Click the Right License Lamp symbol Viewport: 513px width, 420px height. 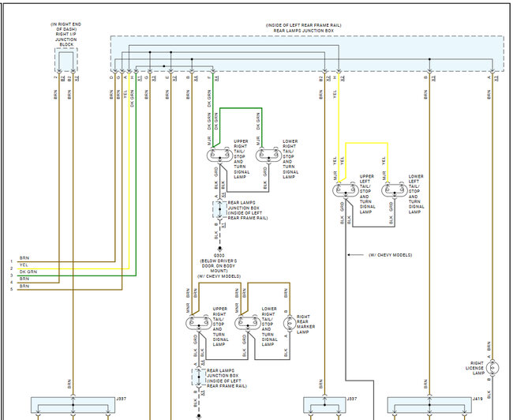coord(492,368)
